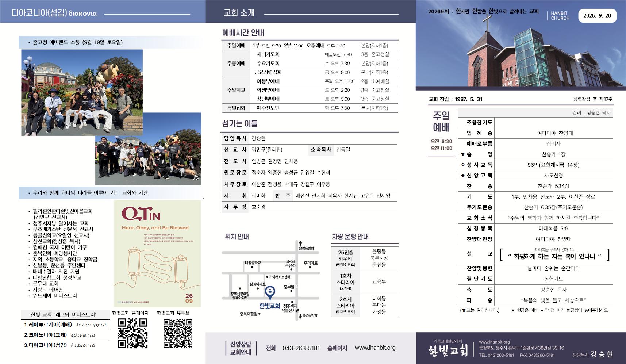Click the homepage QR code
This screenshot has height=364, width=626.
tap(133, 333)
